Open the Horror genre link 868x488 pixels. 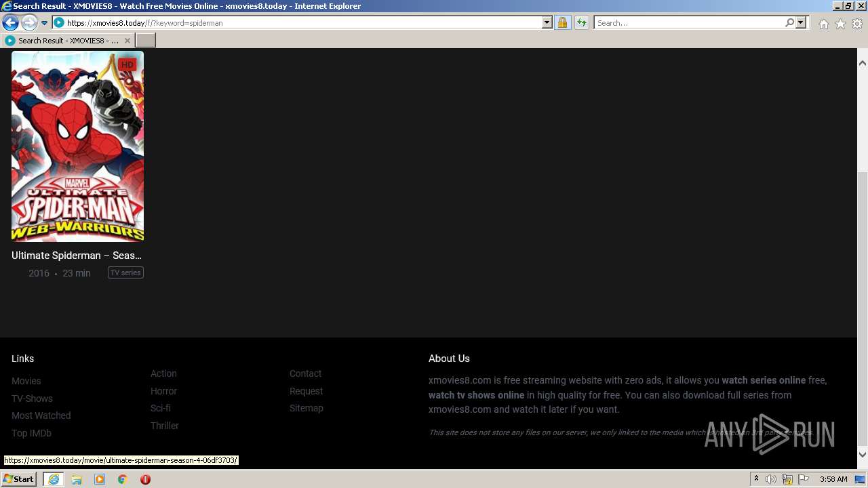(x=163, y=391)
